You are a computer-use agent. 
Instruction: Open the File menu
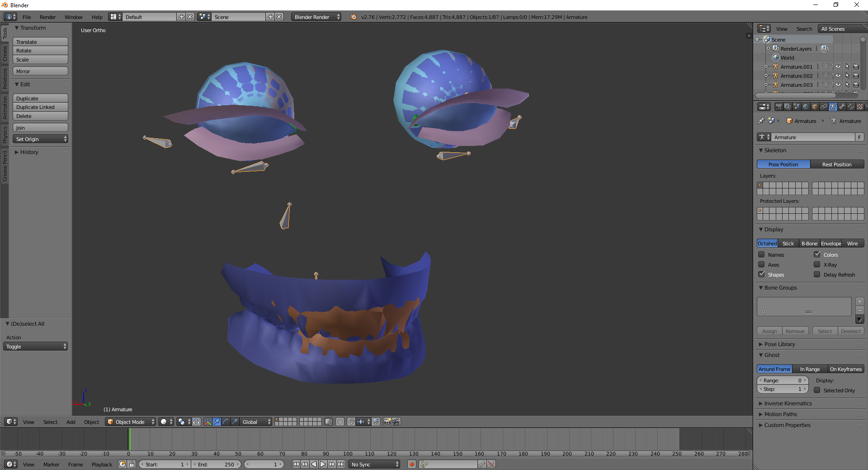[x=27, y=17]
